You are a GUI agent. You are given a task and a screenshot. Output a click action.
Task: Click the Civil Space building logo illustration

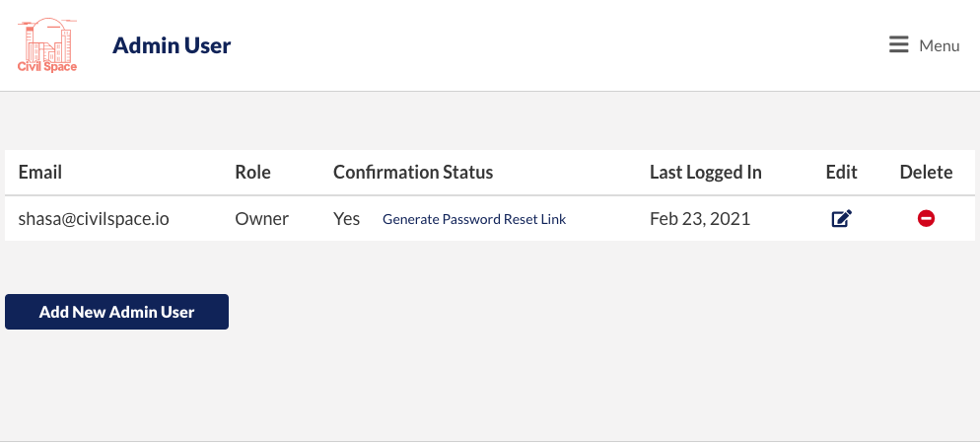tap(47, 40)
